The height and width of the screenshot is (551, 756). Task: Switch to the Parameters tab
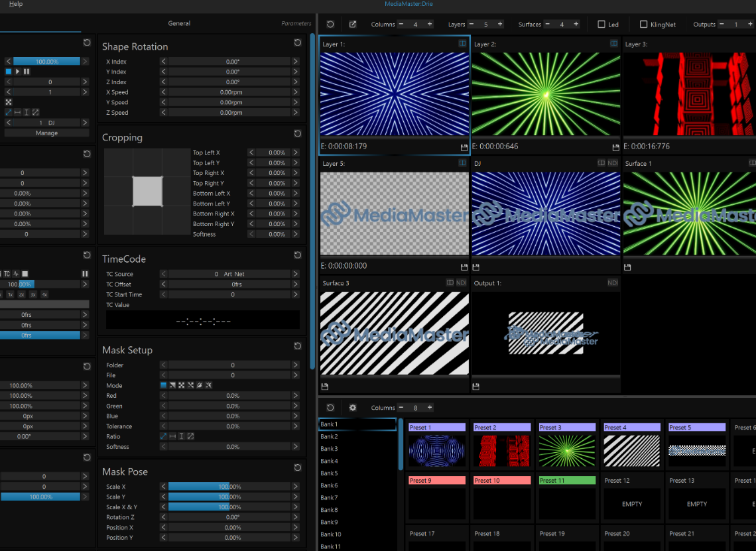point(296,23)
